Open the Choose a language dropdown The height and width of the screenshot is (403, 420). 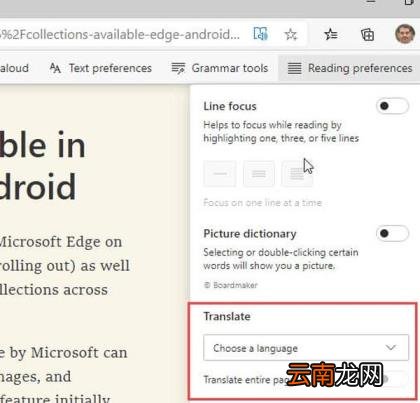click(306, 348)
